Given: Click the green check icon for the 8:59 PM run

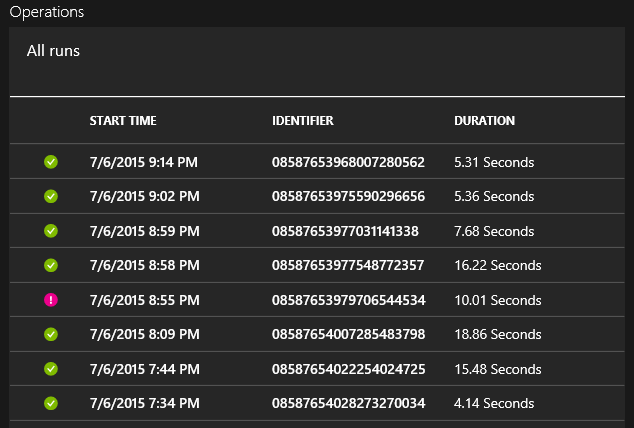Looking at the screenshot, I should click(51, 231).
